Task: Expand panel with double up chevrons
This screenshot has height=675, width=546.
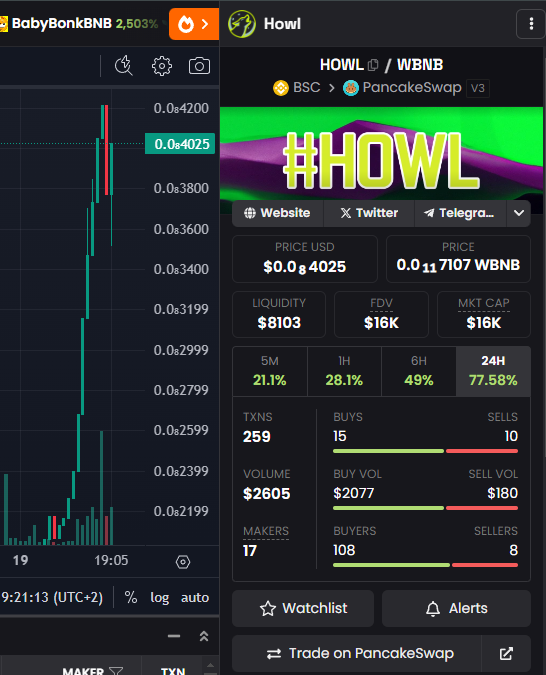Action: [x=204, y=636]
